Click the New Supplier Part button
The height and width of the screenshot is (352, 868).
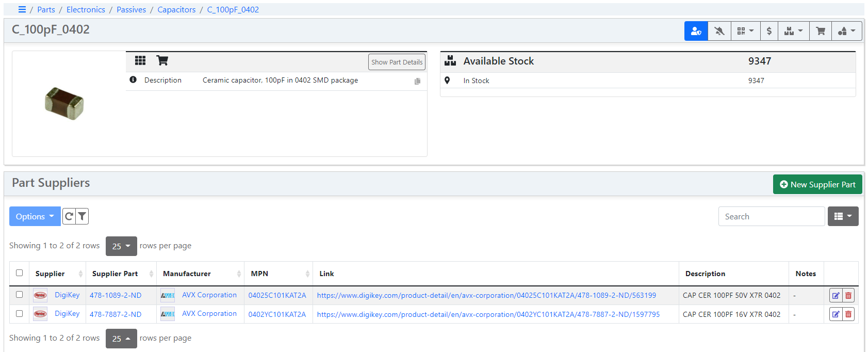(817, 184)
